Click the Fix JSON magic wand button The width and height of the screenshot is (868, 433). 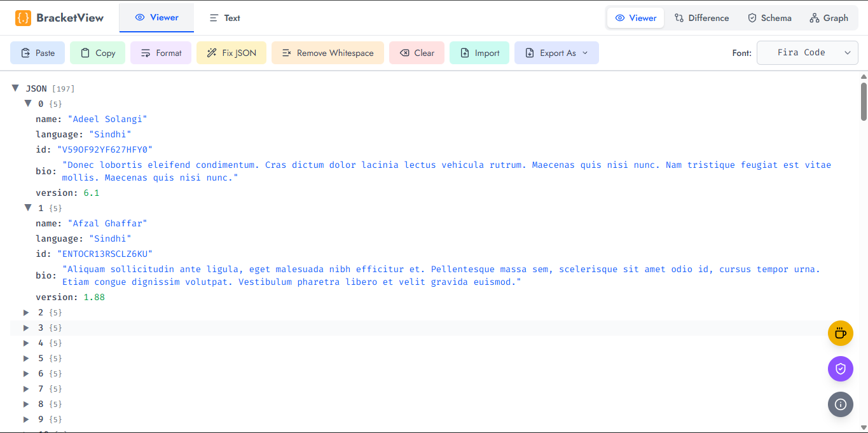(231, 53)
